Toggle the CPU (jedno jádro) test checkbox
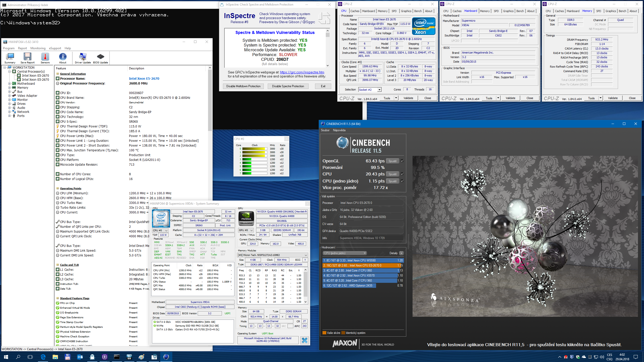 point(402,181)
